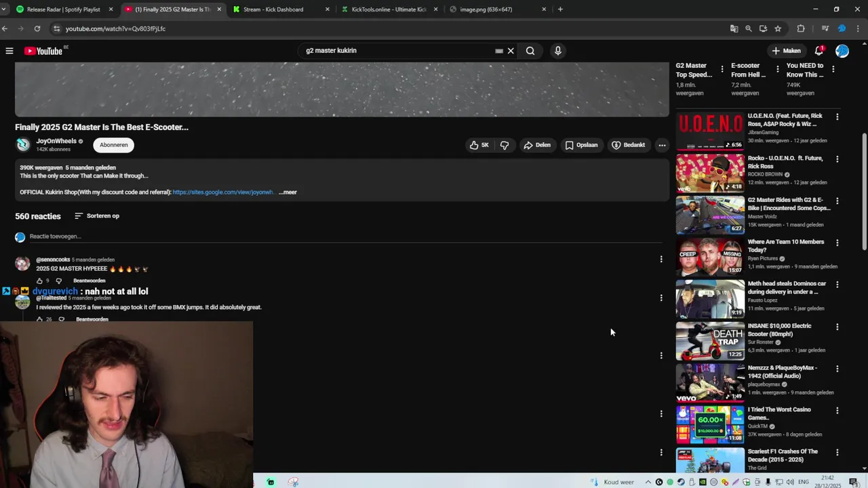Switch to KickTools.online tab

tap(389, 9)
